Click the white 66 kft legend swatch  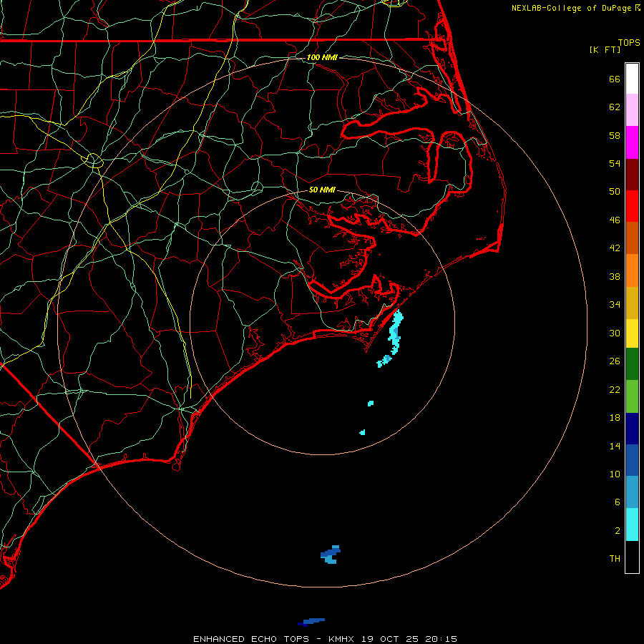click(632, 79)
